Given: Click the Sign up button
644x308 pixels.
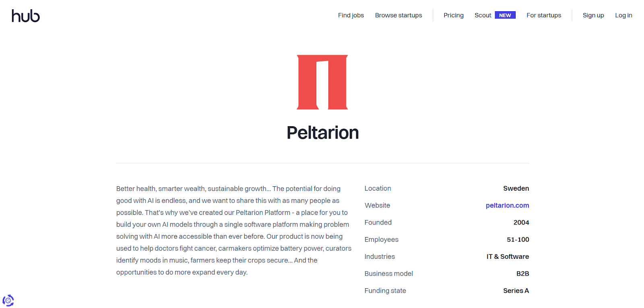Looking at the screenshot, I should tap(593, 15).
